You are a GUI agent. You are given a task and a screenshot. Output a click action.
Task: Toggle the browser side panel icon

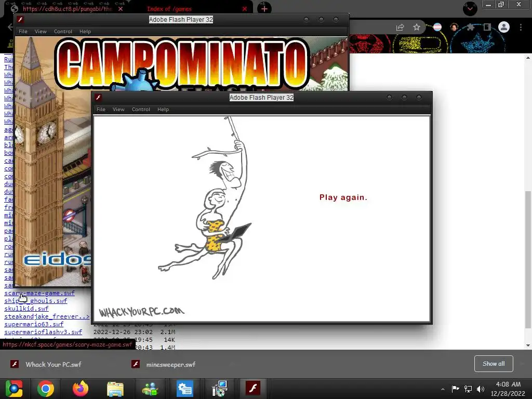pyautogui.click(x=487, y=27)
